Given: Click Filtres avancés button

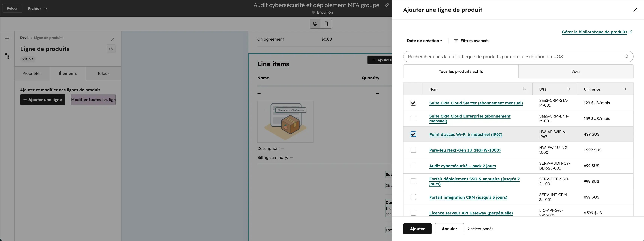Looking at the screenshot, I should tap(472, 41).
